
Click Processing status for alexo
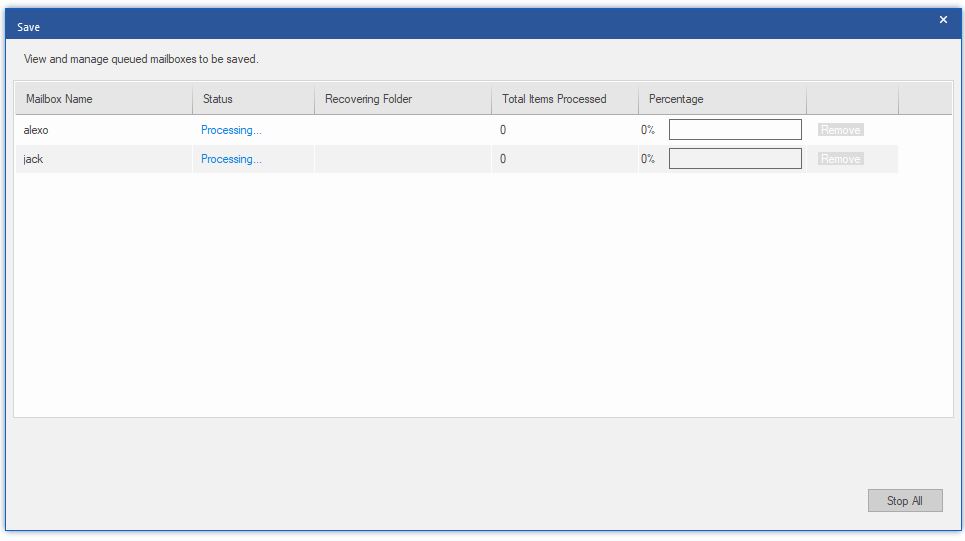(231, 130)
